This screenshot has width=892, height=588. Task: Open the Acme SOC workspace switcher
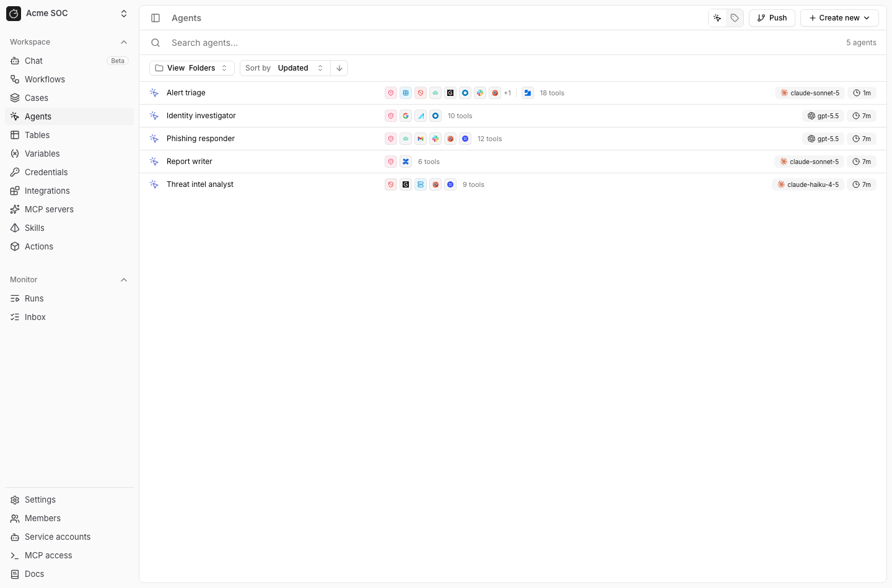tap(68, 14)
